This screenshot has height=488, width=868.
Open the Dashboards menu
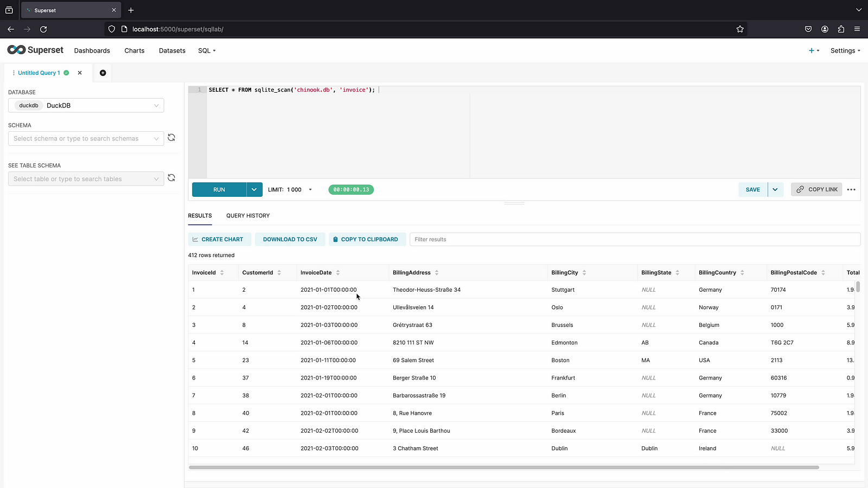coord(92,50)
